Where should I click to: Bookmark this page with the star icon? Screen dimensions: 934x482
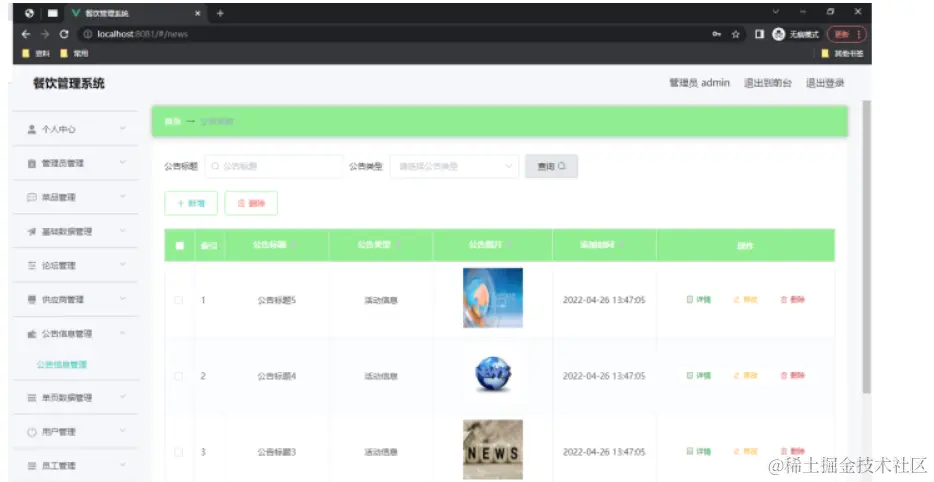click(736, 34)
